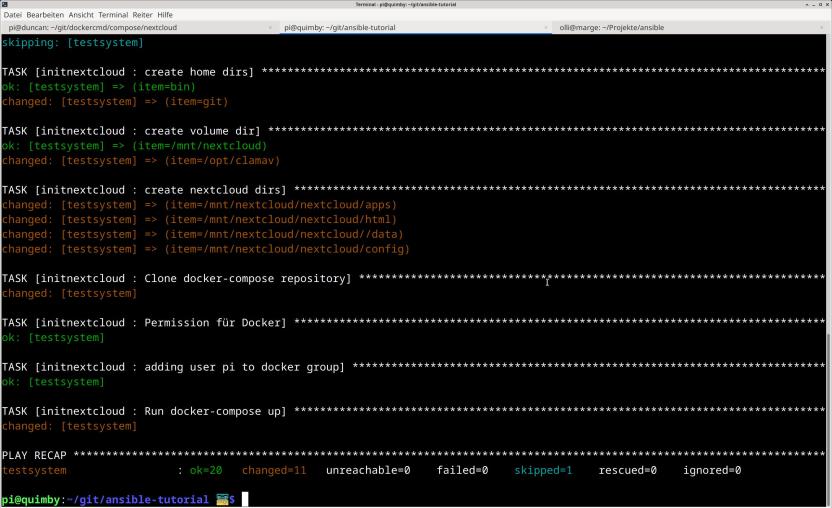Click the '(item=git)' changed line
The image size is (832, 508).
[x=115, y=101]
